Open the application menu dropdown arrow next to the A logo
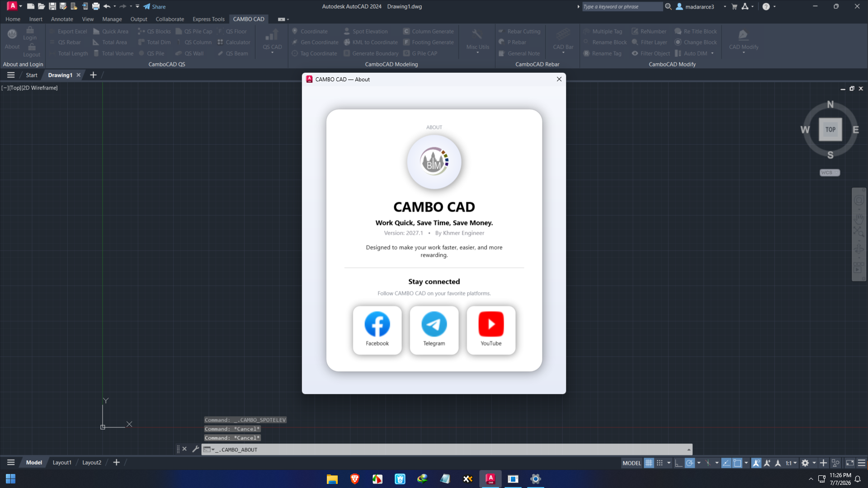The image size is (868, 488). [20, 6]
